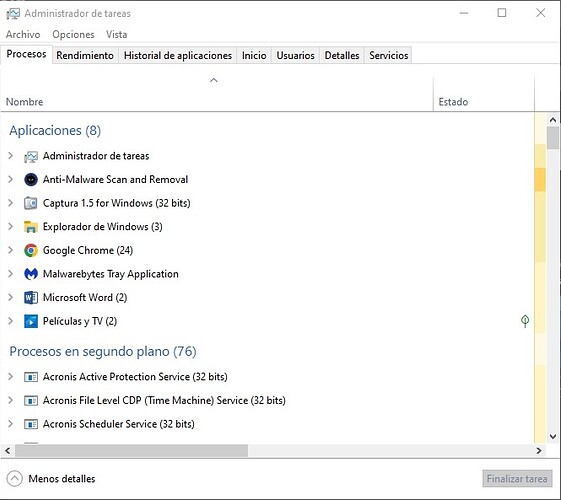
Task: Open the Usuarios tab
Action: 296,55
